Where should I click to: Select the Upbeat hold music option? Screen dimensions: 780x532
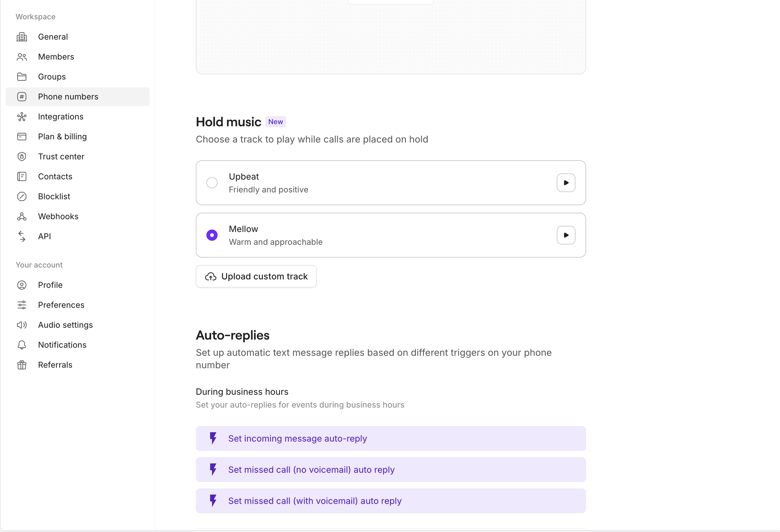tap(212, 183)
